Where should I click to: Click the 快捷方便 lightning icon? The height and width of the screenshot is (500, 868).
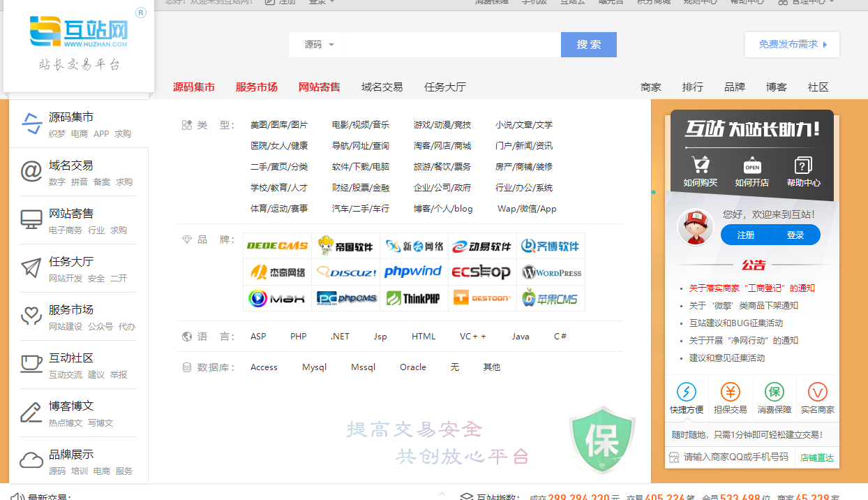pos(687,392)
